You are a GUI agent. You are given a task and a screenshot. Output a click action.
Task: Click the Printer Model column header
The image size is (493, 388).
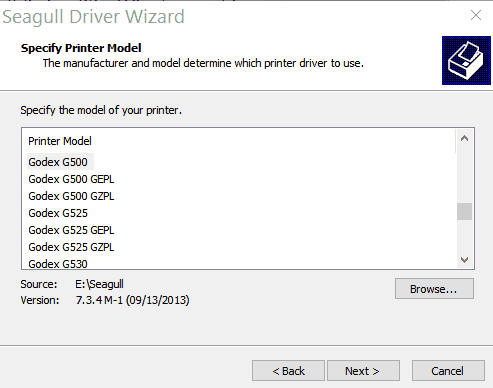click(60, 141)
